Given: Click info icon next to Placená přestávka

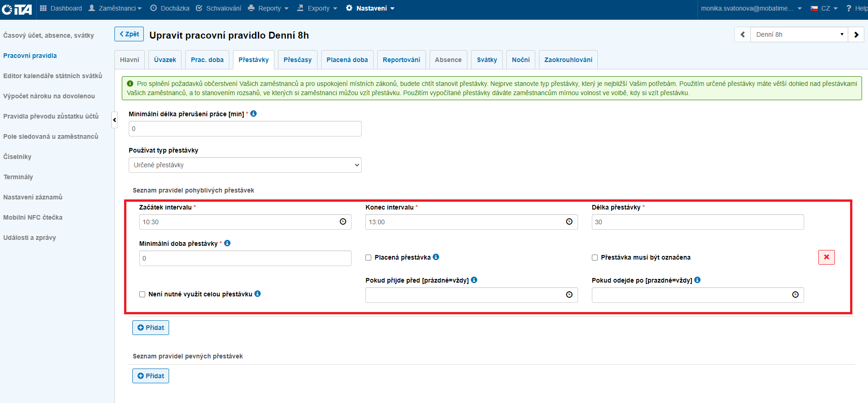Looking at the screenshot, I should [x=436, y=257].
